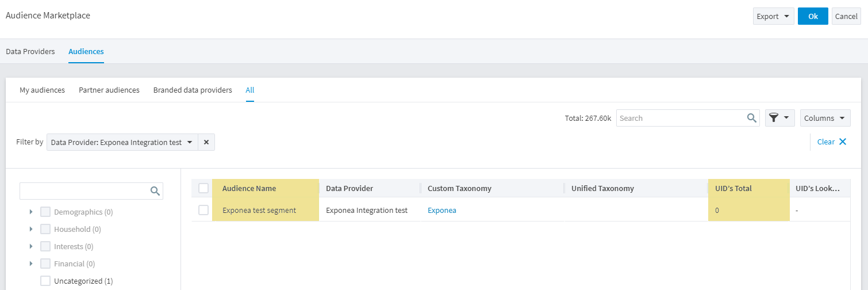Click into the main Search input field

(681, 118)
